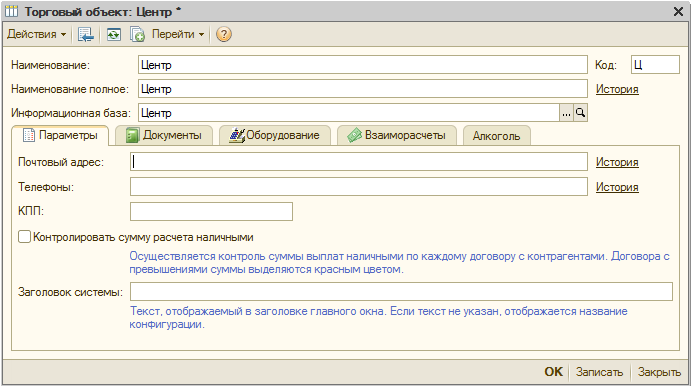Open the Оборудование tab
This screenshot has height=386, width=691.
[x=275, y=135]
